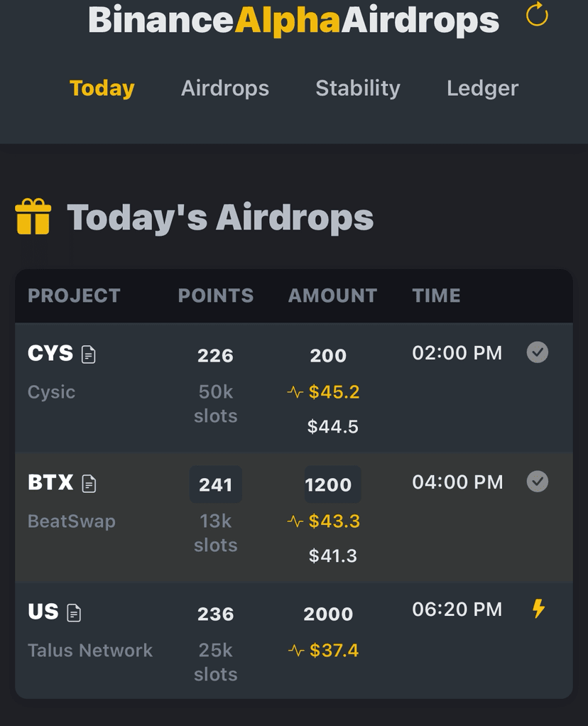Open the BeatSwap project name
The height and width of the screenshot is (726, 588).
(x=72, y=521)
